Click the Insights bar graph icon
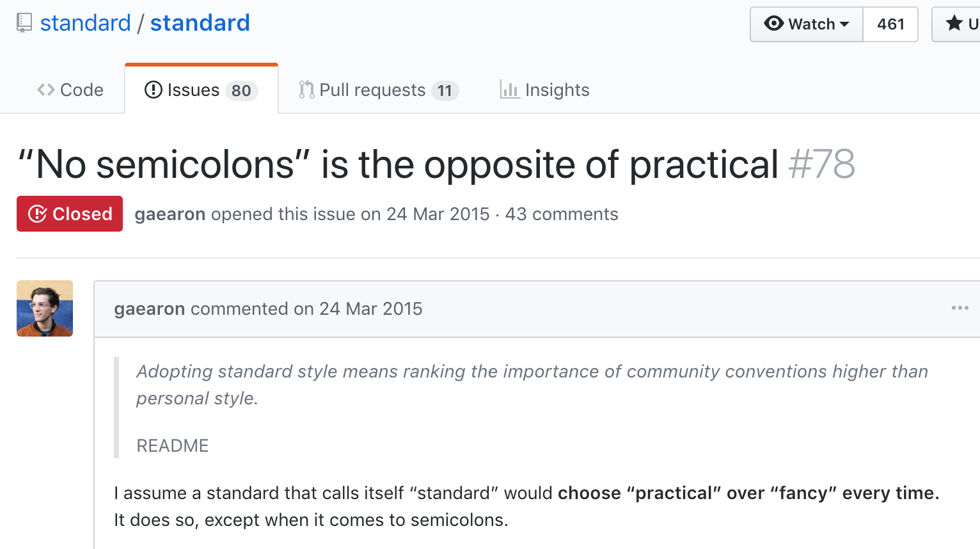Image resolution: width=980 pixels, height=549 pixels. click(x=510, y=90)
